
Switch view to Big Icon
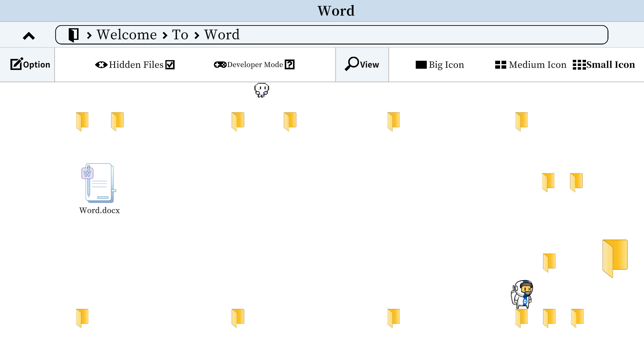coord(440,65)
